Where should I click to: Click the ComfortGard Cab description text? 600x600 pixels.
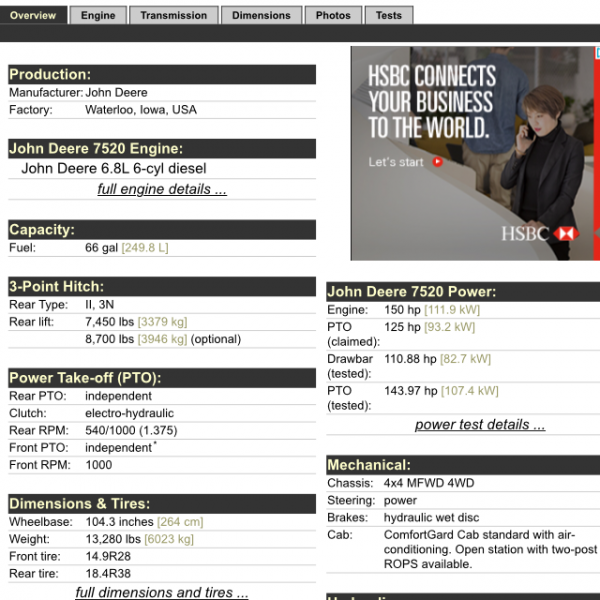point(491,549)
